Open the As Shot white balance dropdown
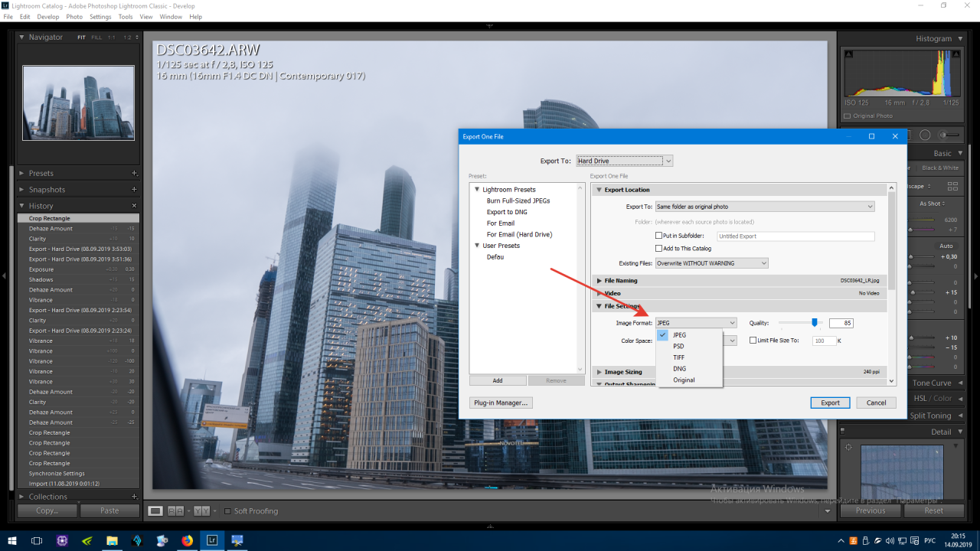The width and height of the screenshot is (980, 551). coord(933,204)
